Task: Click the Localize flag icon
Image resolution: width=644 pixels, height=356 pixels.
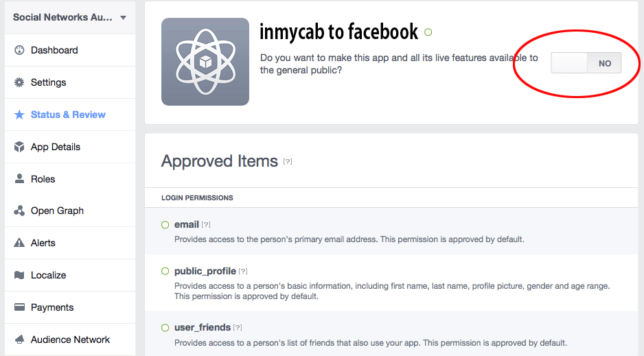Action: click(19, 275)
